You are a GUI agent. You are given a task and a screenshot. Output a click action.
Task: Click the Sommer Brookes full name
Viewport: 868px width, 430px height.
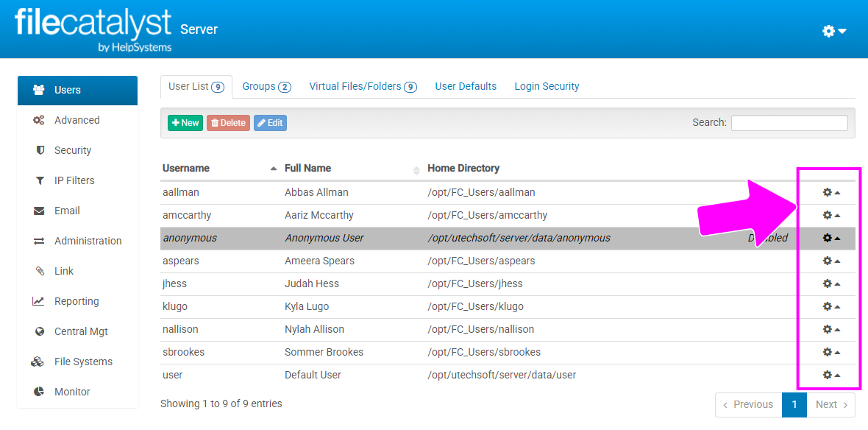(x=324, y=352)
